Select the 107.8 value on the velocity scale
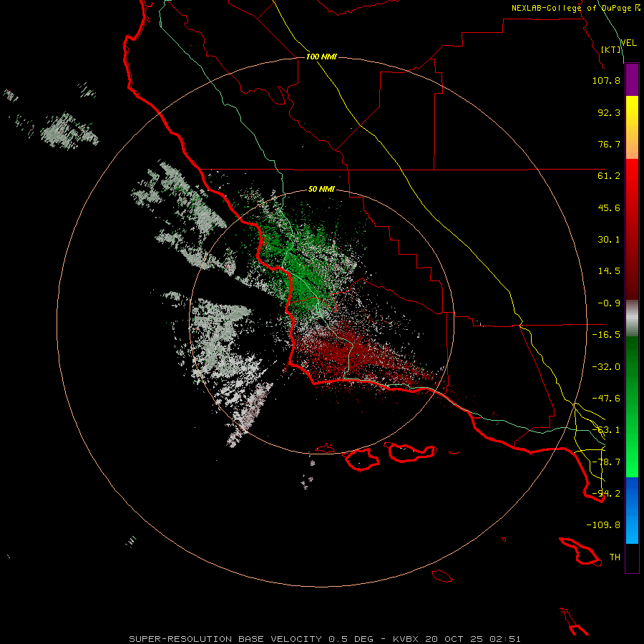The width and height of the screenshot is (644, 644). [606, 80]
